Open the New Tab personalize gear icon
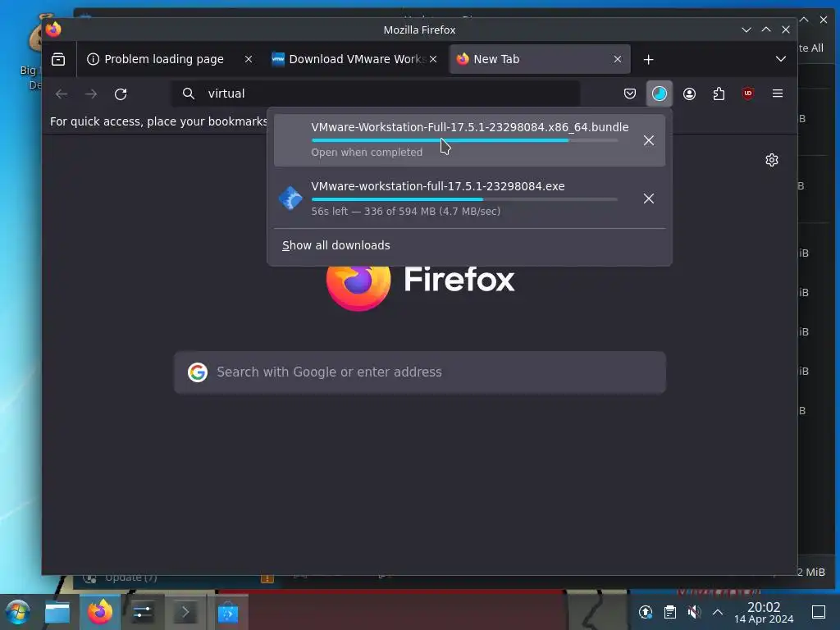Screen dimensions: 840x630 click(771, 160)
